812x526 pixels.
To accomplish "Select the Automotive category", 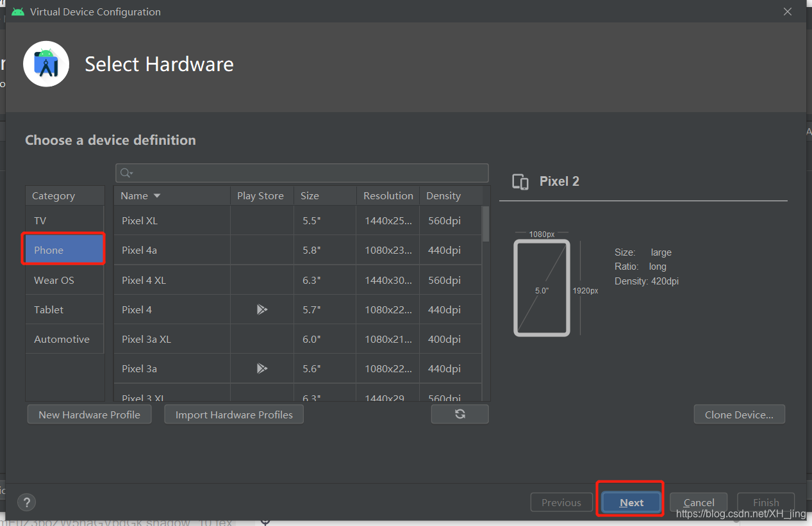I will [x=65, y=339].
